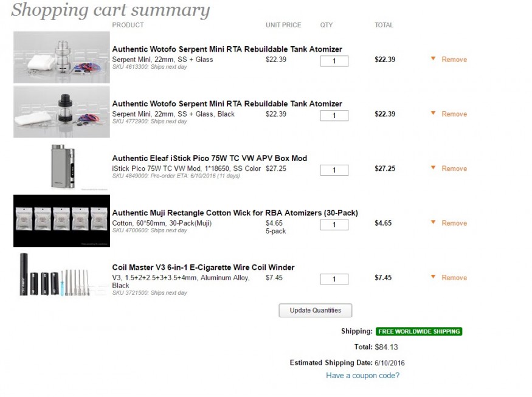This screenshot has height=397, width=532.
Task: View the Coil Master V3 winder image
Action: click(61, 275)
